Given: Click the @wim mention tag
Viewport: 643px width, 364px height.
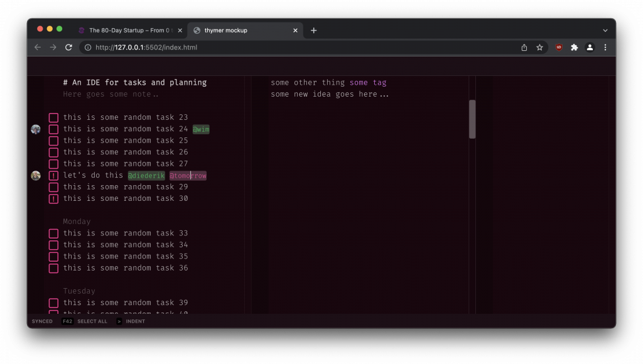Looking at the screenshot, I should pos(201,129).
